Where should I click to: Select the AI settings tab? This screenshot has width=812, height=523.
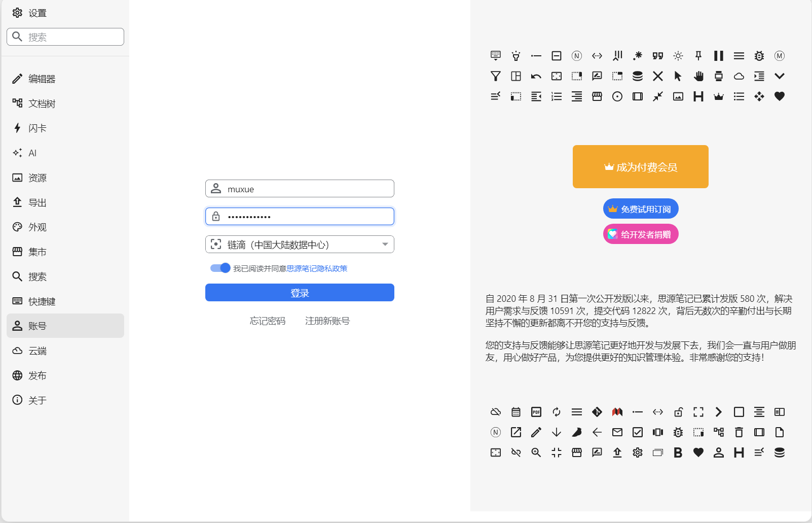coord(65,153)
